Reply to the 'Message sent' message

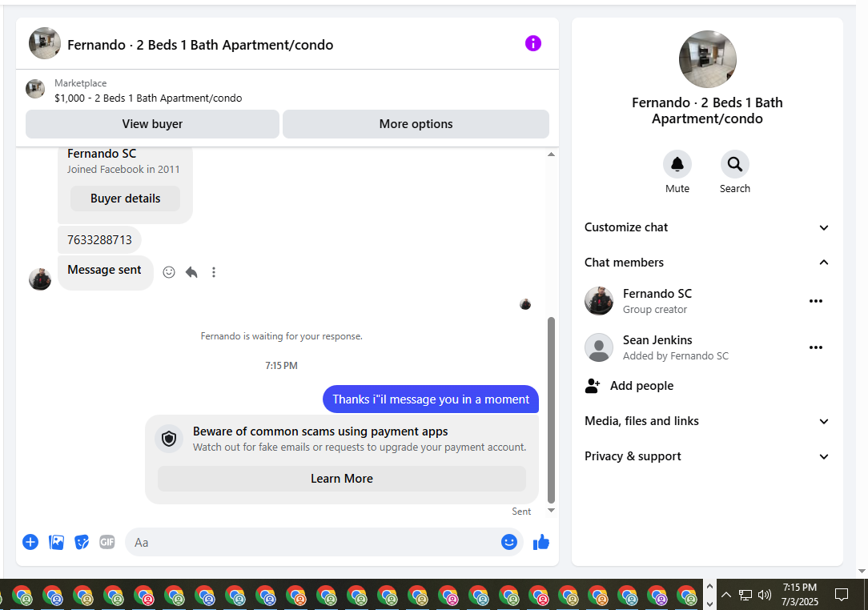pyautogui.click(x=191, y=272)
